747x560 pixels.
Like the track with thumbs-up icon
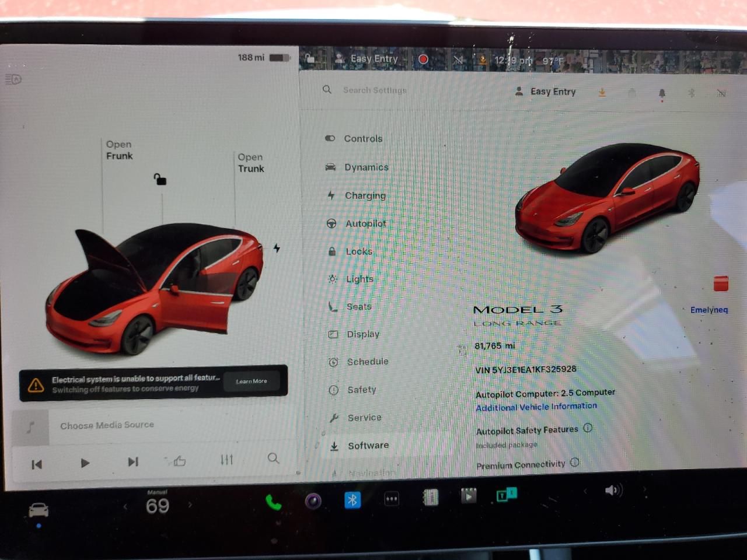[179, 461]
